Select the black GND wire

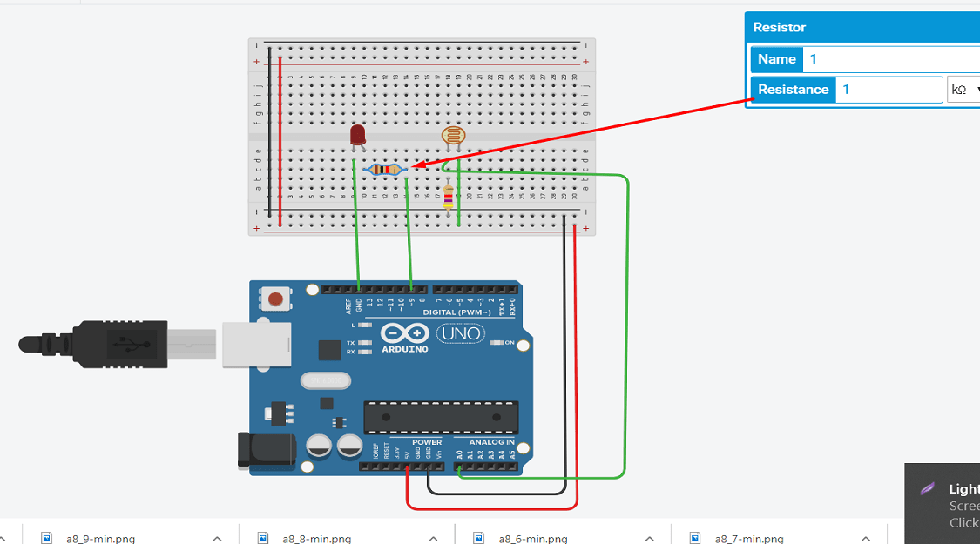(x=565, y=356)
